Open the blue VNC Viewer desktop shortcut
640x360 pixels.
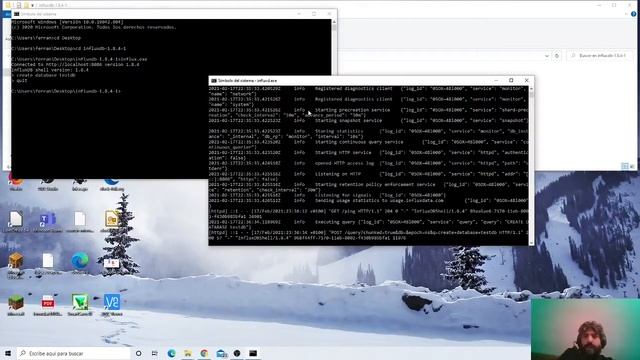point(112,305)
